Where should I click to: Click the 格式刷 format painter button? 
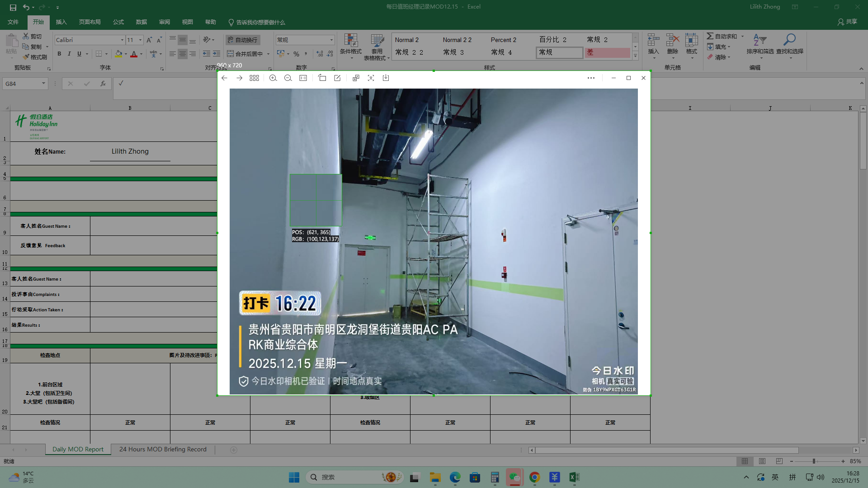click(x=35, y=57)
